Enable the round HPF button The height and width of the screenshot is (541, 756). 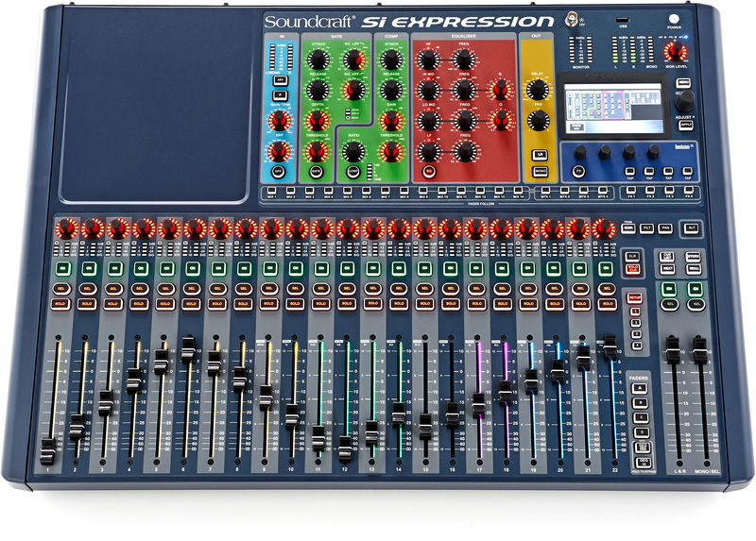coord(278,171)
